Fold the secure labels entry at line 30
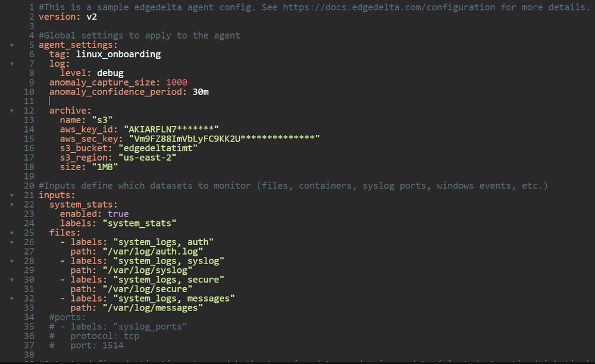The height and width of the screenshot is (364, 595). (12, 280)
